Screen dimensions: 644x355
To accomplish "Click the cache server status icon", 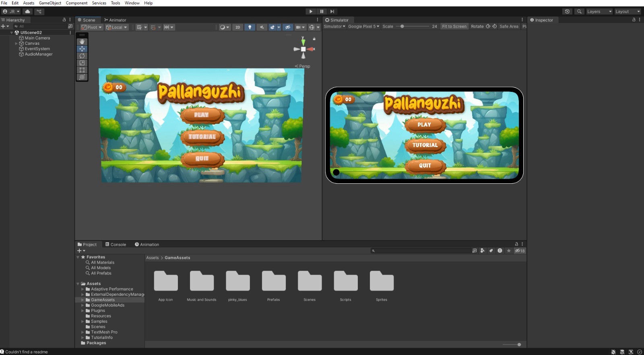I will coord(622,352).
